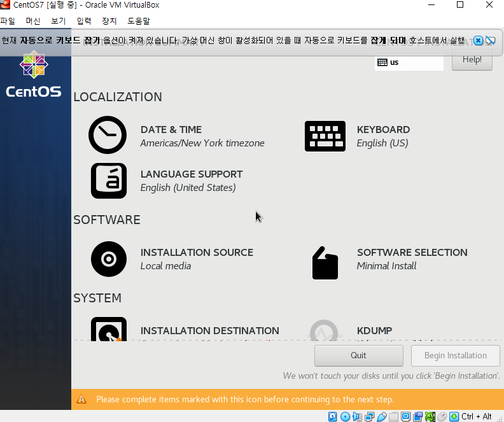Select the DATE & TIME heading
This screenshot has height=422, width=504.
[x=171, y=129]
